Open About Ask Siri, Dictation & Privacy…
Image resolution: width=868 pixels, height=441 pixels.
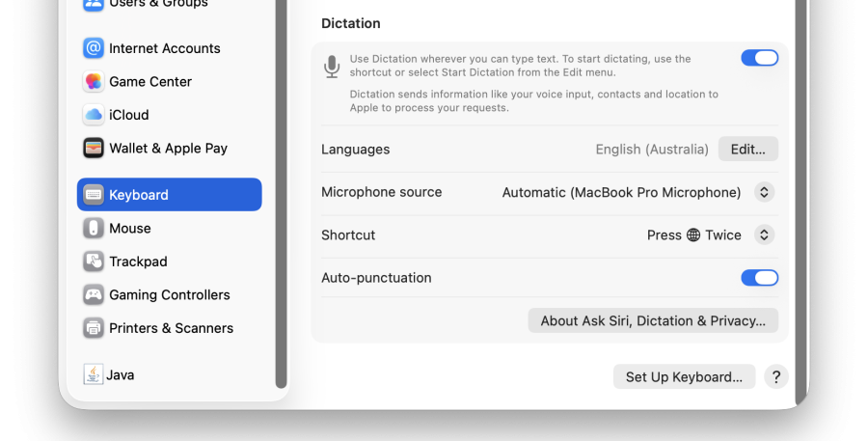pyautogui.click(x=653, y=320)
